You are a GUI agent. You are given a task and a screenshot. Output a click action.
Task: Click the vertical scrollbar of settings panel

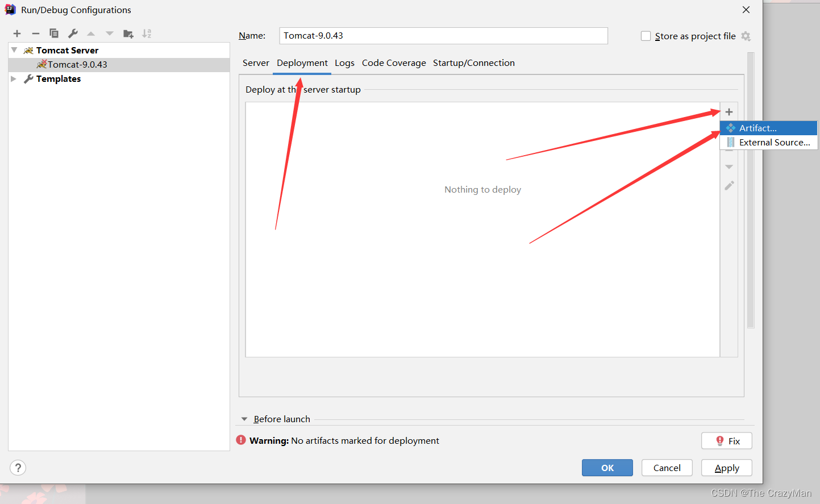[751, 190]
